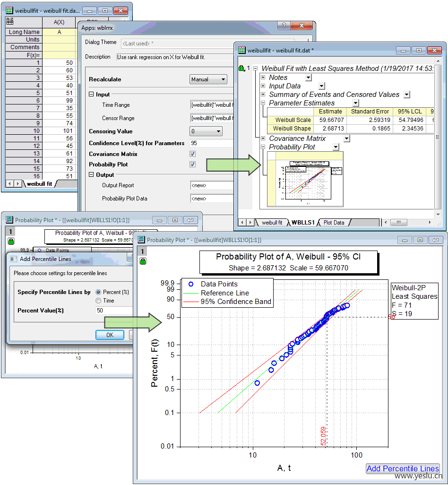448x485 pixels.
Task: Click layer 1 icon in back Probability Plot window
Action: (x=10, y=231)
